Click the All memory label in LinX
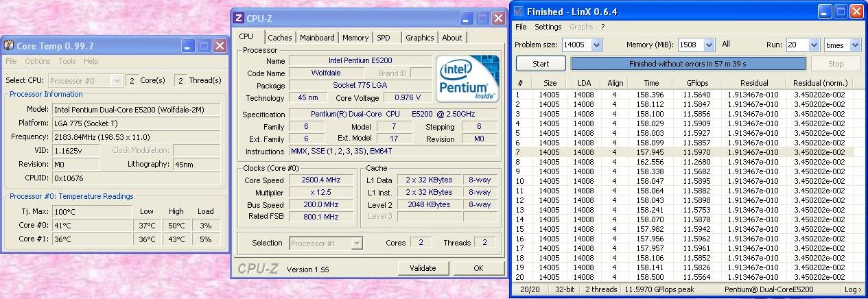 click(726, 45)
